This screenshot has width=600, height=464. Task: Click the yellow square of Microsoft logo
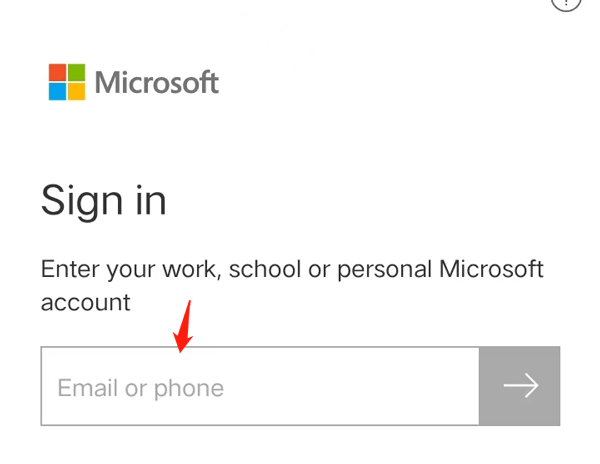click(76, 92)
